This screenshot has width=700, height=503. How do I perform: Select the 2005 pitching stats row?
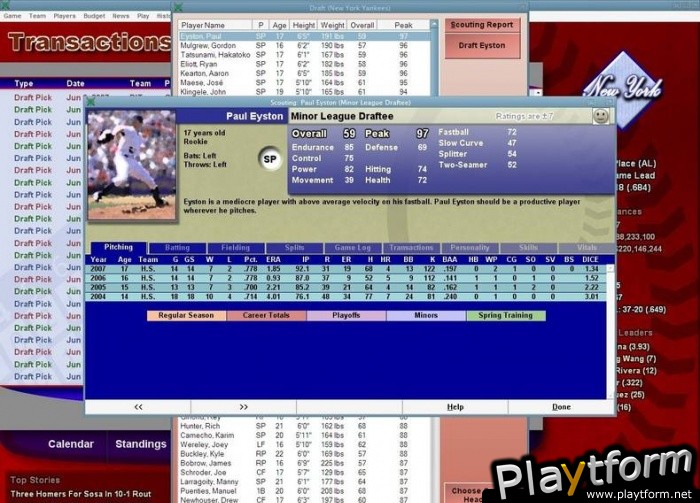[346, 287]
